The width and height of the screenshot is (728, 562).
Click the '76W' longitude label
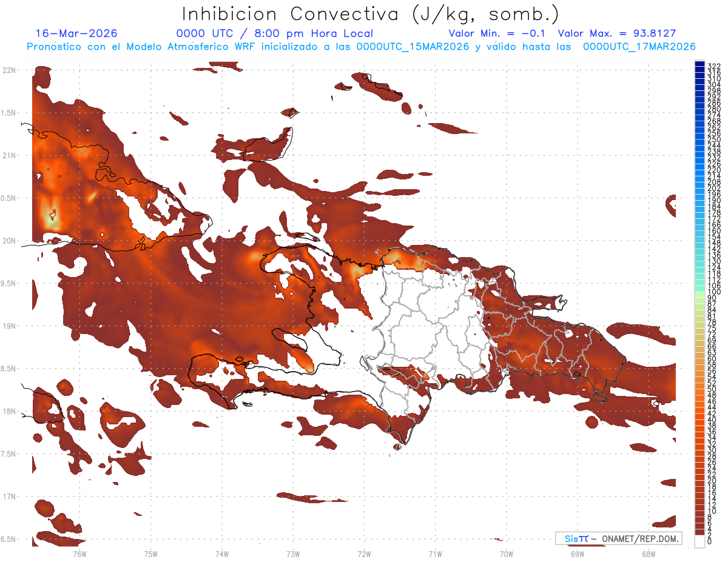[x=79, y=553]
